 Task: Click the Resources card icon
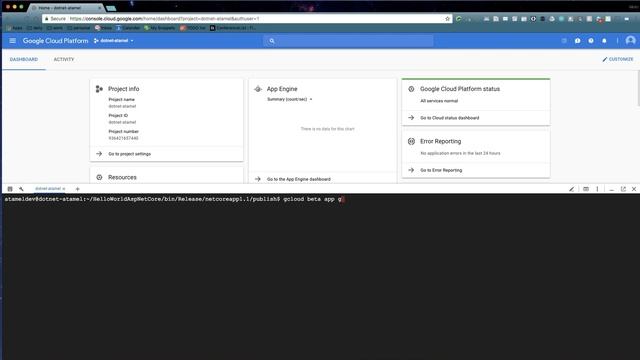click(x=99, y=178)
